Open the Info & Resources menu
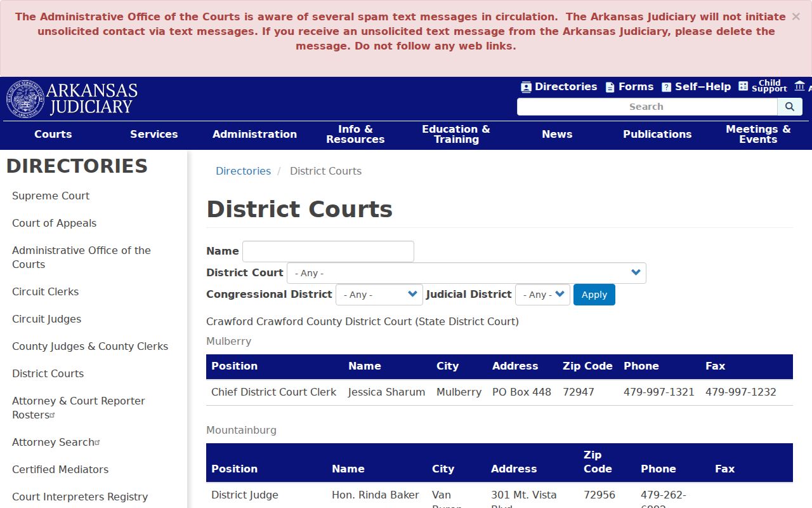The width and height of the screenshot is (812, 508). click(355, 134)
